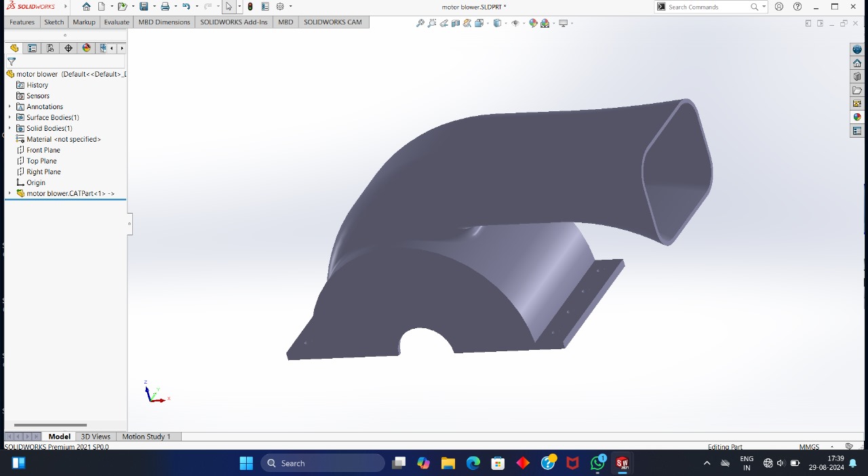This screenshot has width=868, height=476.
Task: Expand the motor blower.CATPart<1> node
Action: click(9, 193)
